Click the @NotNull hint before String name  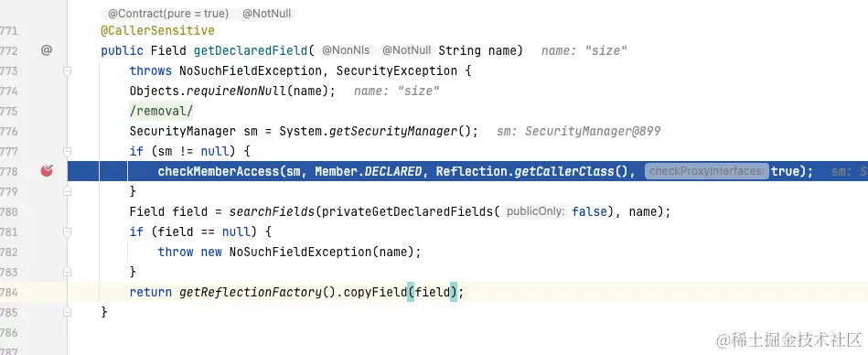(407, 50)
